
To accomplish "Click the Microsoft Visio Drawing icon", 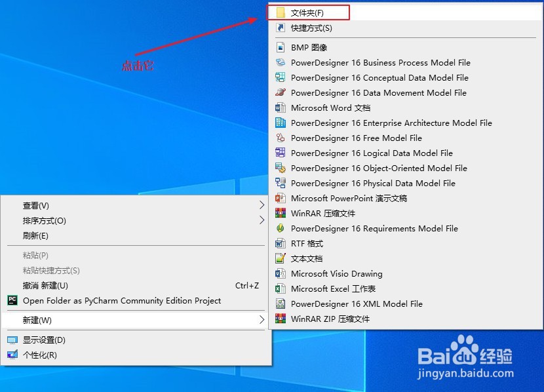I will 281,274.
